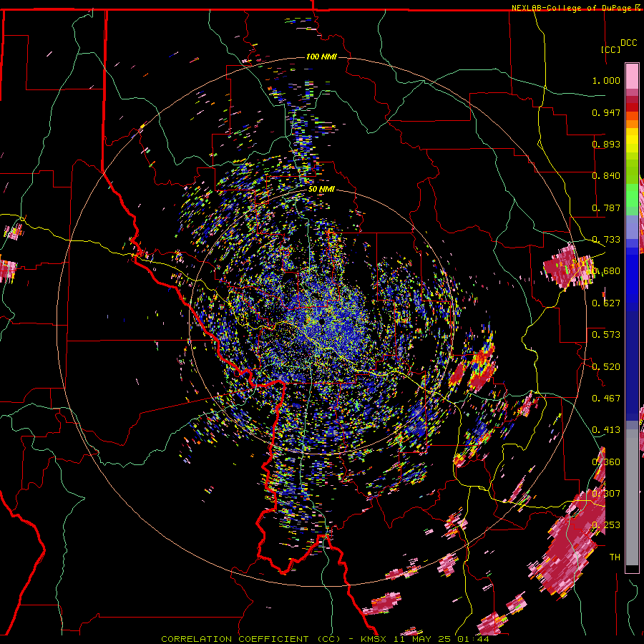The width and height of the screenshot is (644, 644).
Task: Click the 0.893 scale value
Action: click(606, 144)
